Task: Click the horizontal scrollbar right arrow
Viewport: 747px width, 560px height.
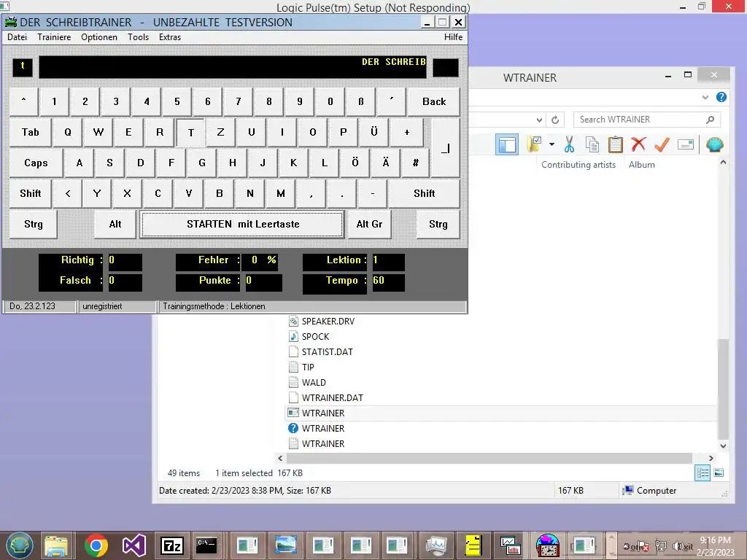Action: [x=711, y=458]
